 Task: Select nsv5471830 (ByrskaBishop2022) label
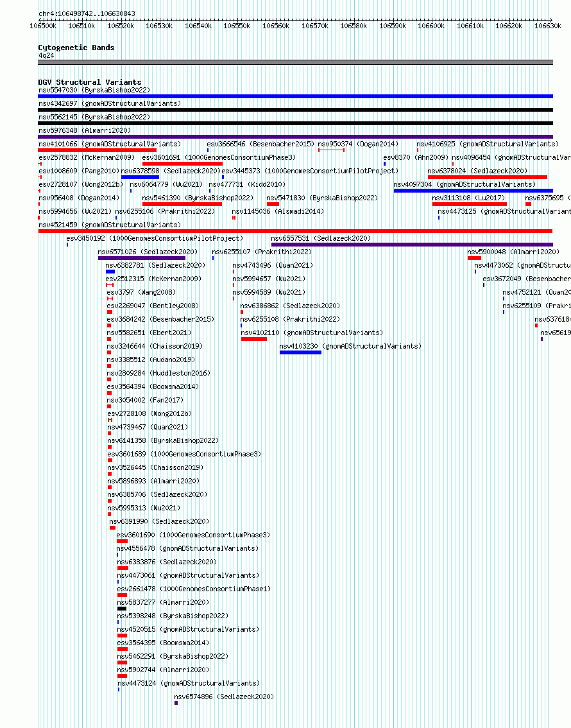coord(322,198)
